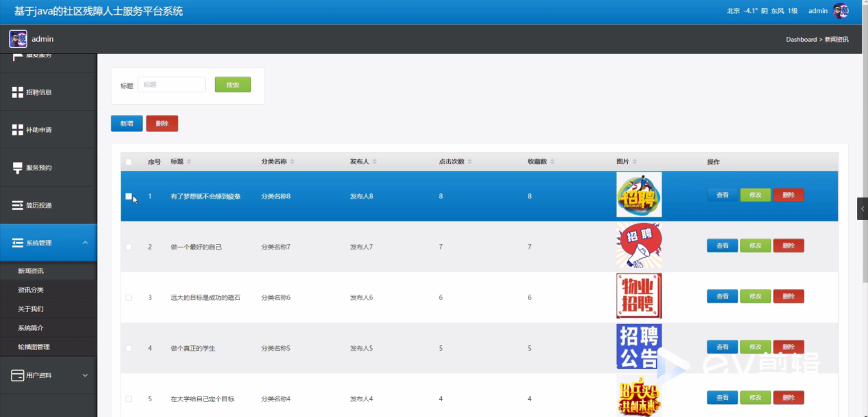868x417 pixels.
Task: Click 查看 for row 做个真正的学生
Action: [722, 347]
